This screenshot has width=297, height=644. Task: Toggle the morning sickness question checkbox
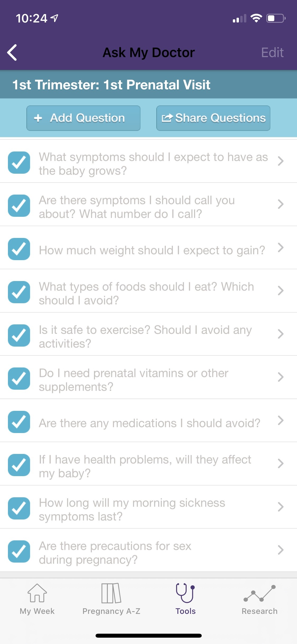[19, 508]
